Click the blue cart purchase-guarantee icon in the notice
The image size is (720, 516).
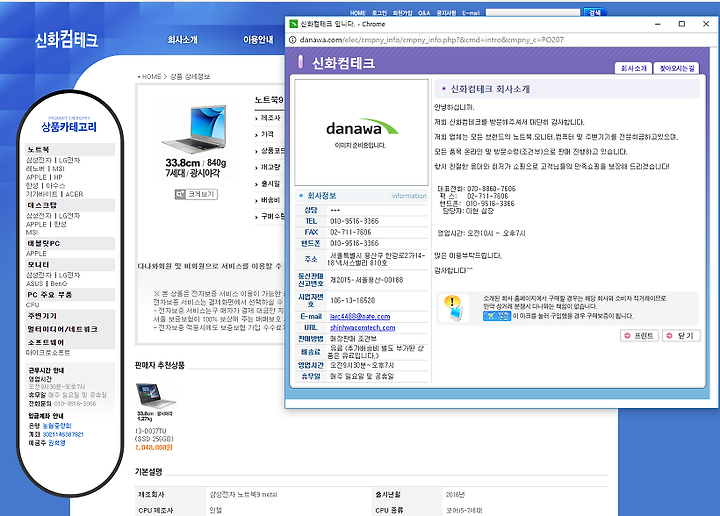click(497, 316)
